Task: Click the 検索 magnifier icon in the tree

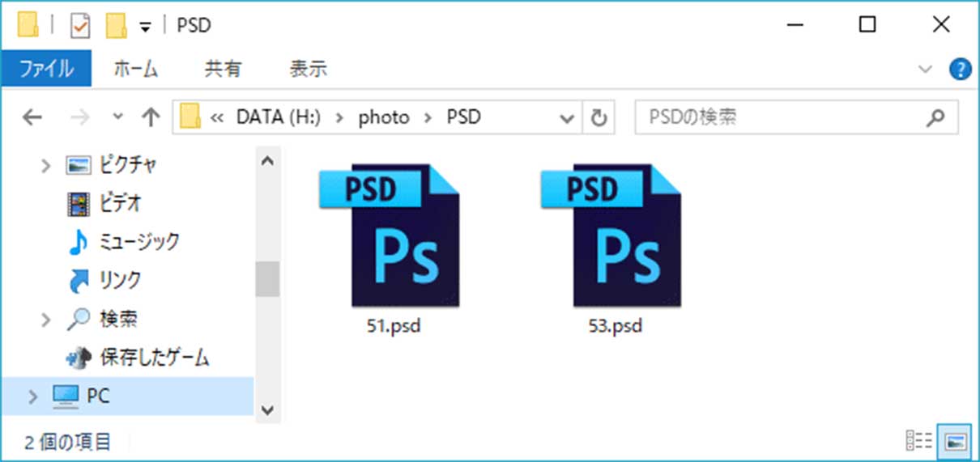Action: 78,319
